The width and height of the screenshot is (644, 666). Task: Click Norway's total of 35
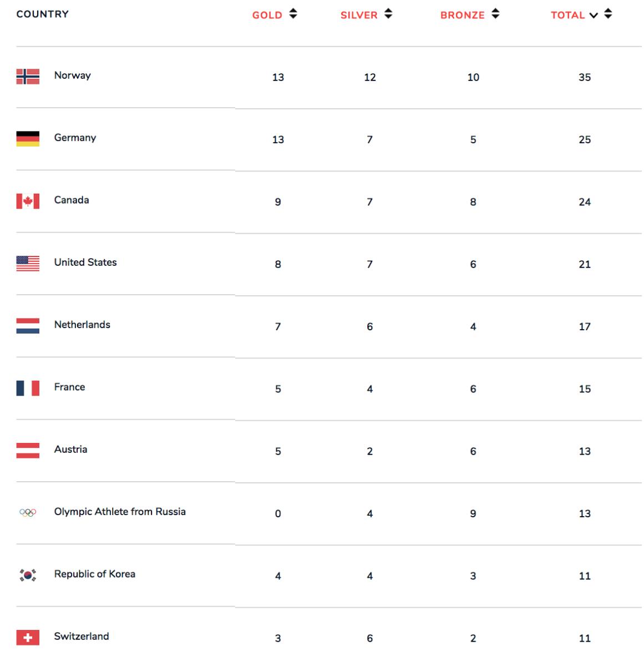pos(585,77)
